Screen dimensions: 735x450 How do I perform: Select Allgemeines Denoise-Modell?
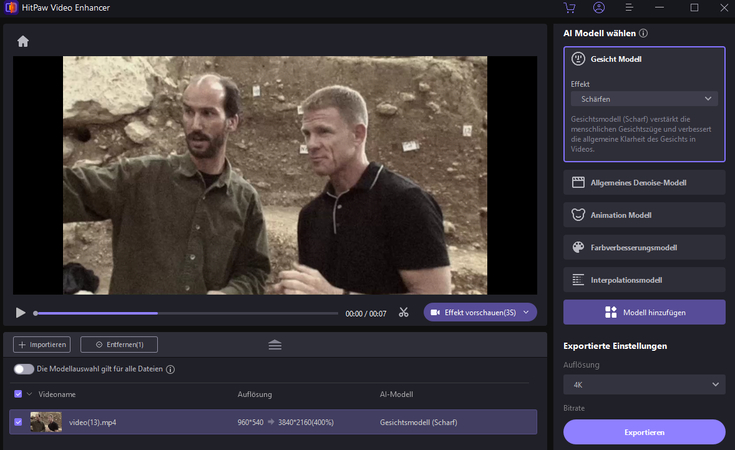point(644,182)
